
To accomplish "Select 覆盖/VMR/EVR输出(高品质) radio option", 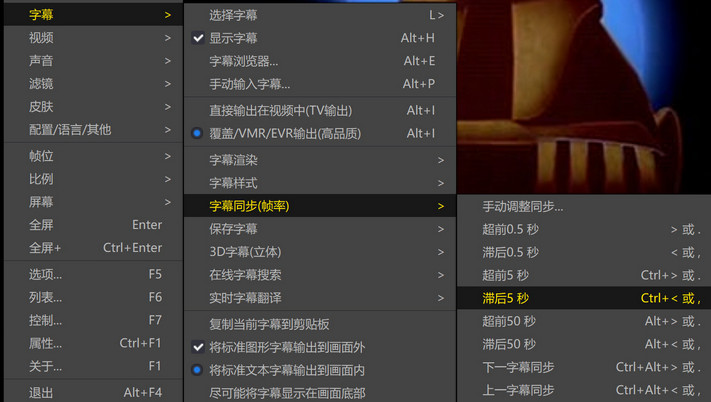I will pyautogui.click(x=320, y=134).
